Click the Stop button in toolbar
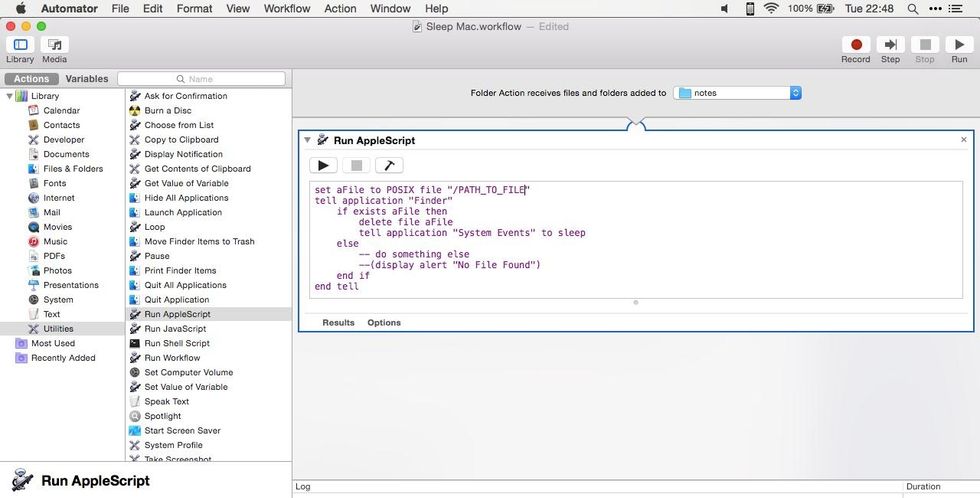980x498 pixels. (925, 44)
